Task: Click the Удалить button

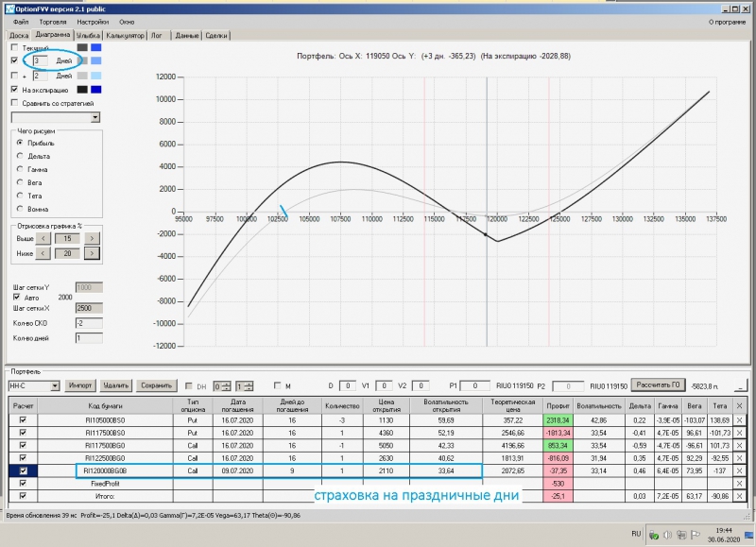Action: coord(116,385)
